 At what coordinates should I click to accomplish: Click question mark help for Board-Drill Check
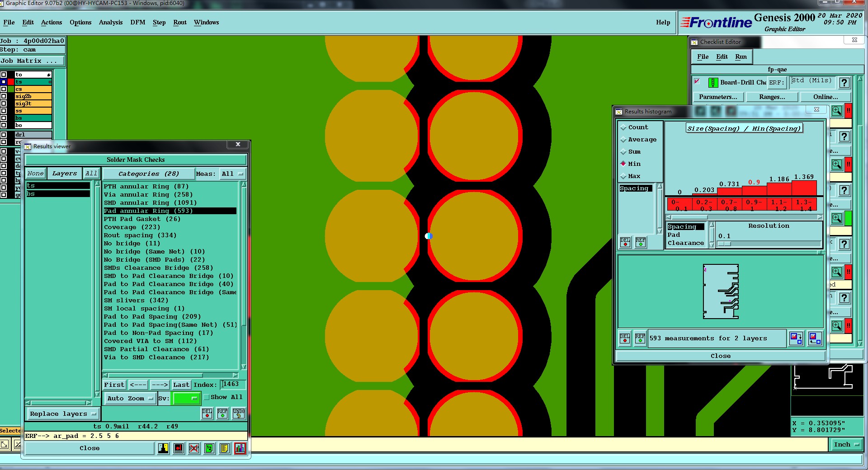coord(844,82)
